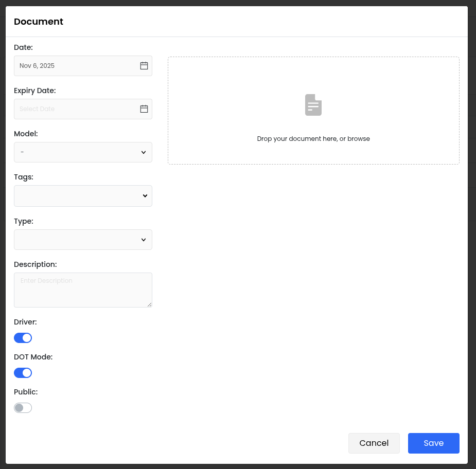The image size is (476, 469).
Task: Click the Description text area
Action: (x=83, y=290)
